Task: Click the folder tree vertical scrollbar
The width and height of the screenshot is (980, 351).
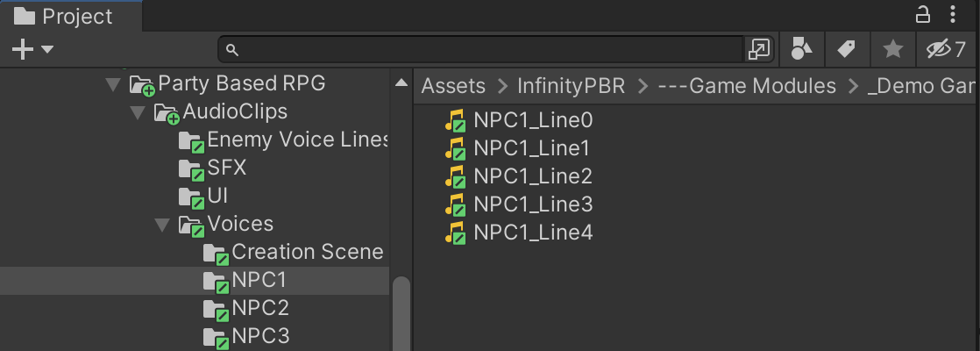Action: [401, 312]
